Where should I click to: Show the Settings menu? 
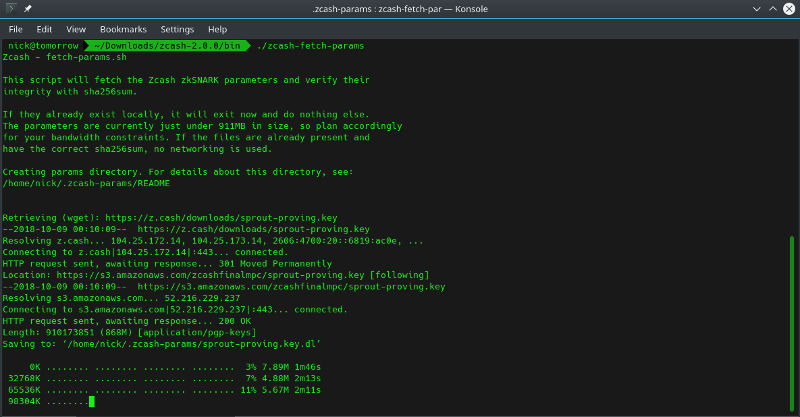click(178, 29)
